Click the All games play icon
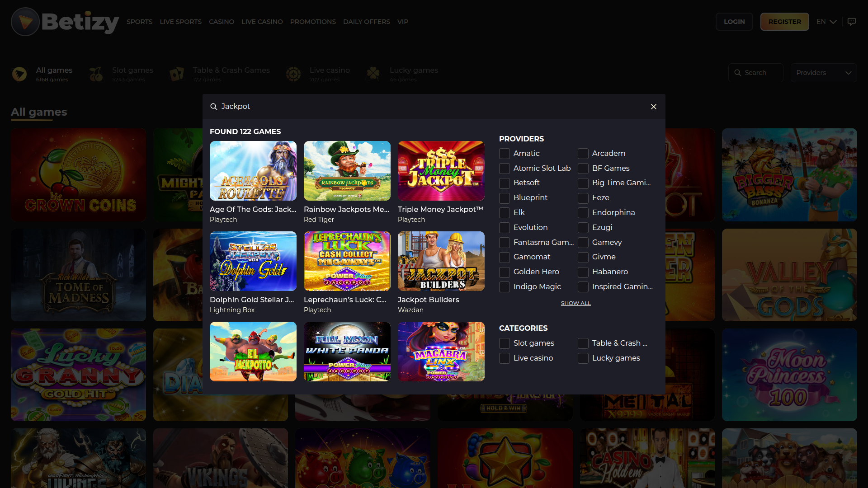 [x=19, y=74]
